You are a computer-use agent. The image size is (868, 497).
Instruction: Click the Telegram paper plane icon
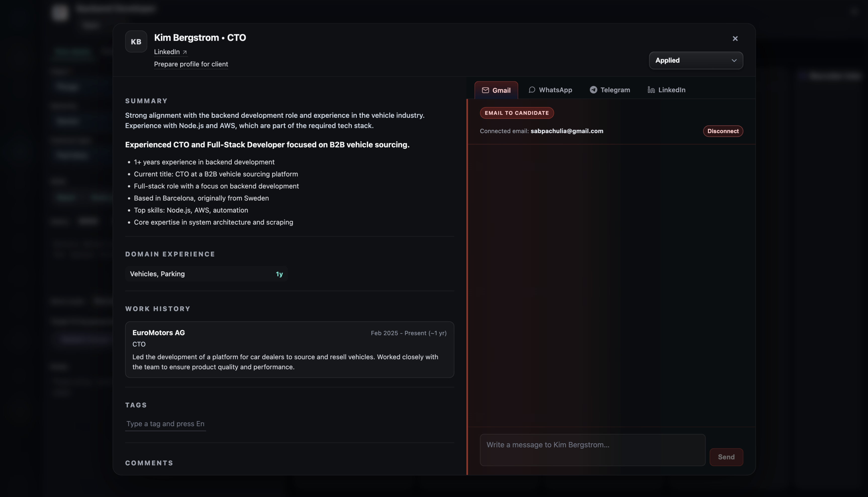pyautogui.click(x=593, y=90)
